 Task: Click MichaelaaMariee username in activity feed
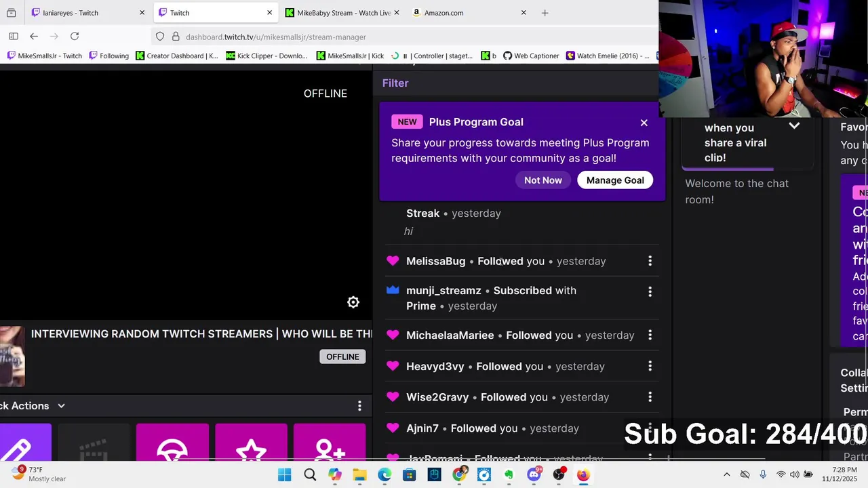(x=450, y=335)
